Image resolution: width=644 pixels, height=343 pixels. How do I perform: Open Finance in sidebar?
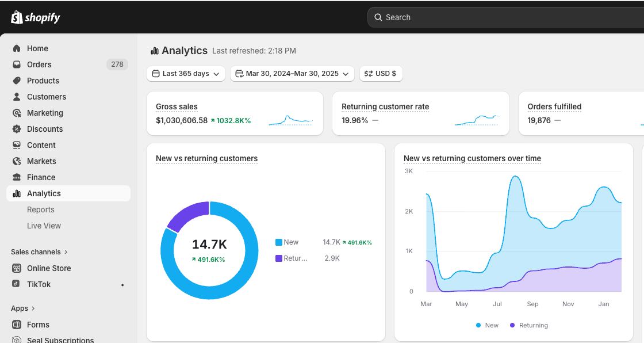point(68,177)
